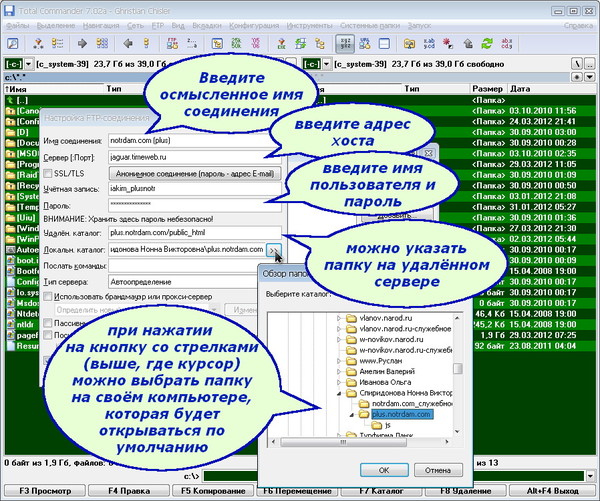600x501 pixels.
Task: Open the 'Тип сервера' combo box
Action: point(184,282)
